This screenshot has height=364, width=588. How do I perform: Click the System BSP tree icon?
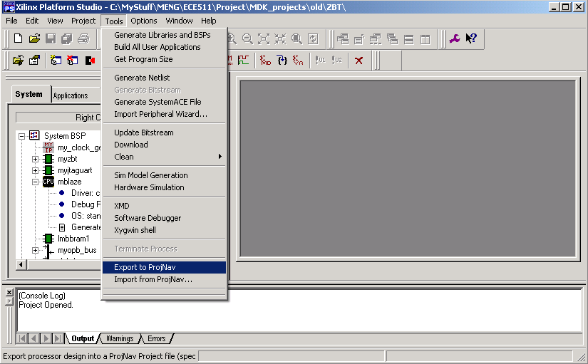34,135
